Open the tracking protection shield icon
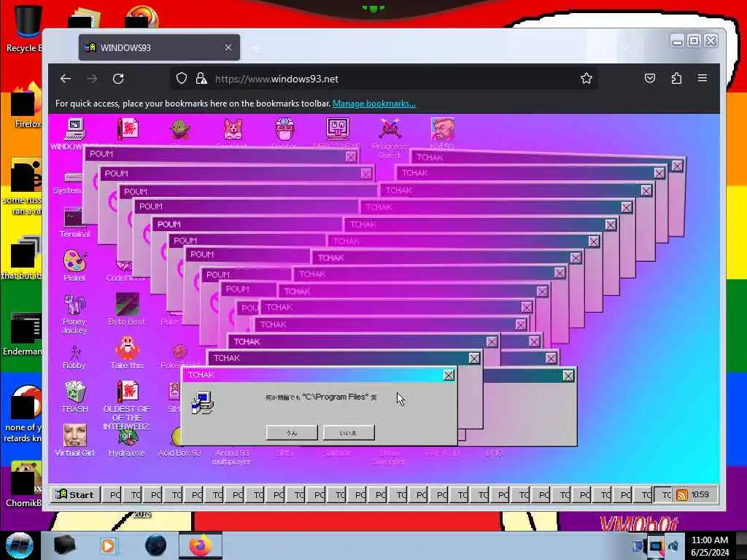 pyautogui.click(x=181, y=79)
